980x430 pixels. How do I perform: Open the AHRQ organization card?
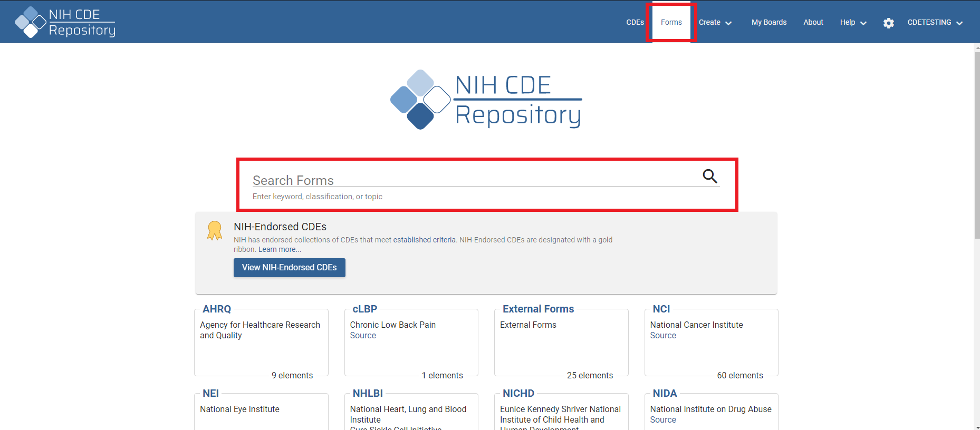pos(217,309)
